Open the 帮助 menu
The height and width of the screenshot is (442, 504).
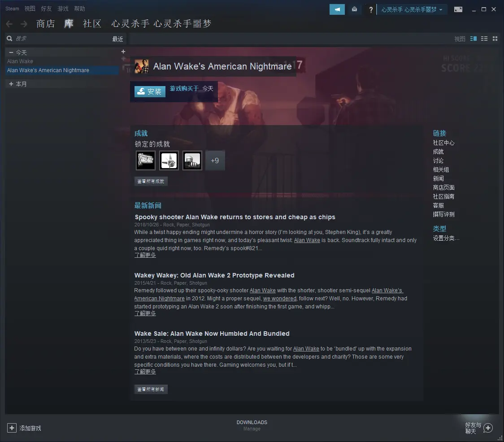click(x=79, y=9)
